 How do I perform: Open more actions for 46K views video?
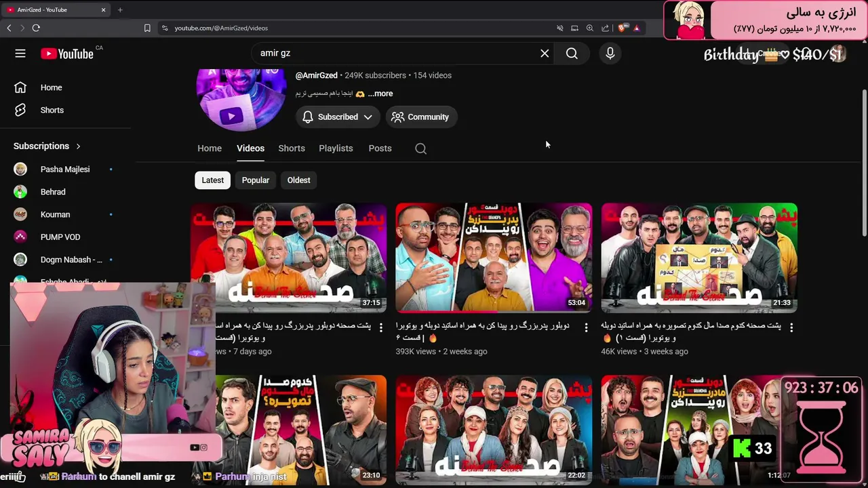point(791,327)
